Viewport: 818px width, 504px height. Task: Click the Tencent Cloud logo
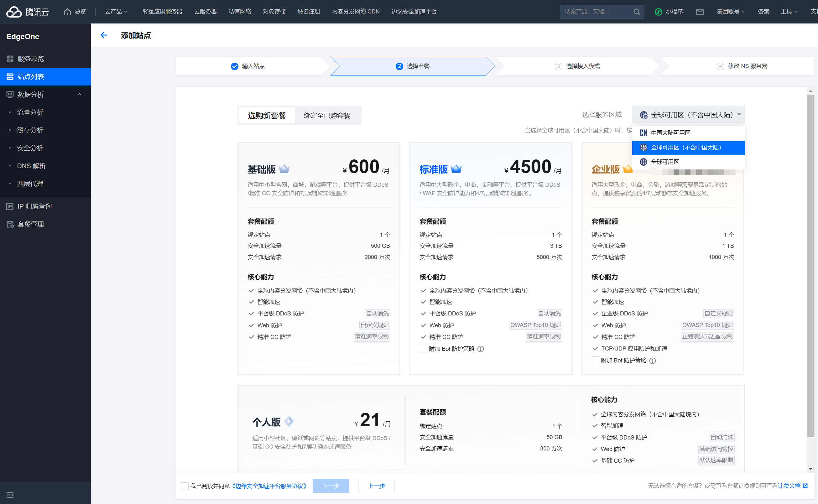coord(27,12)
